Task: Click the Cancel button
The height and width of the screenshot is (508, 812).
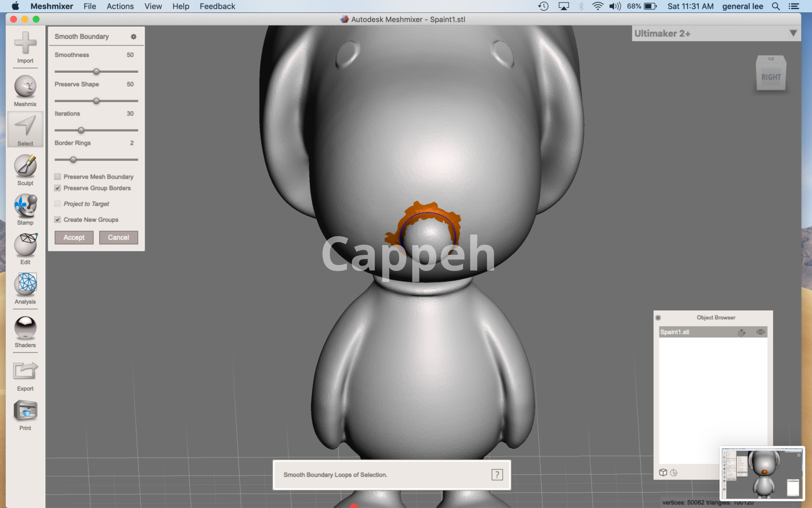Action: click(118, 237)
